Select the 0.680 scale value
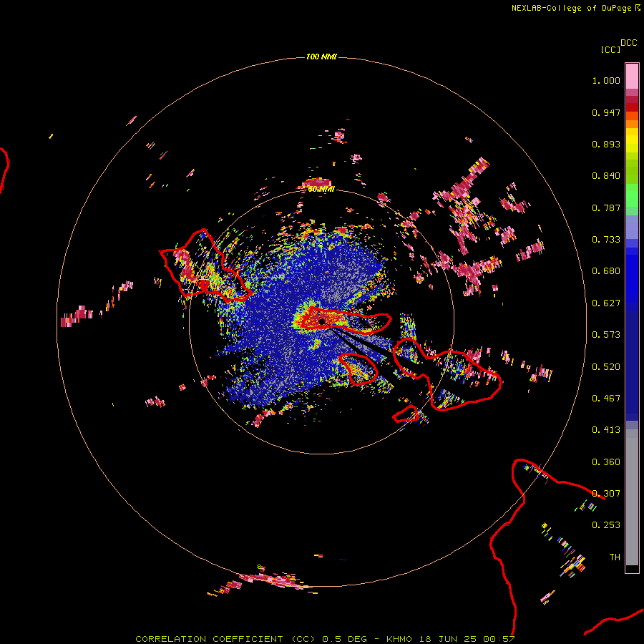The image size is (644, 644). click(x=606, y=271)
